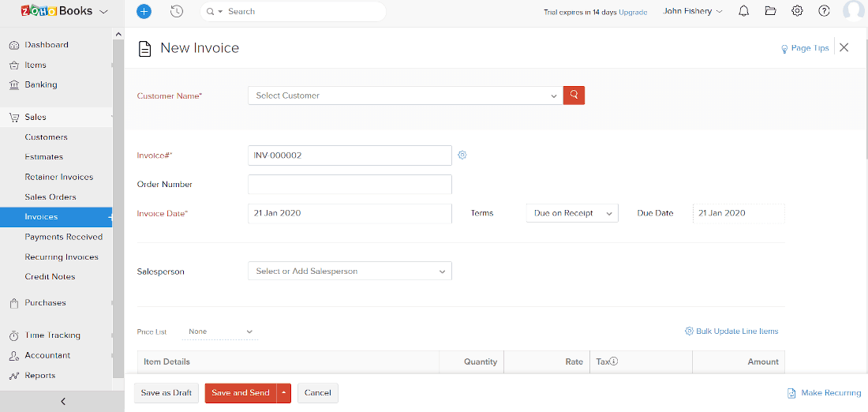
Task: Open invoice number settings gear icon
Action: click(x=462, y=155)
